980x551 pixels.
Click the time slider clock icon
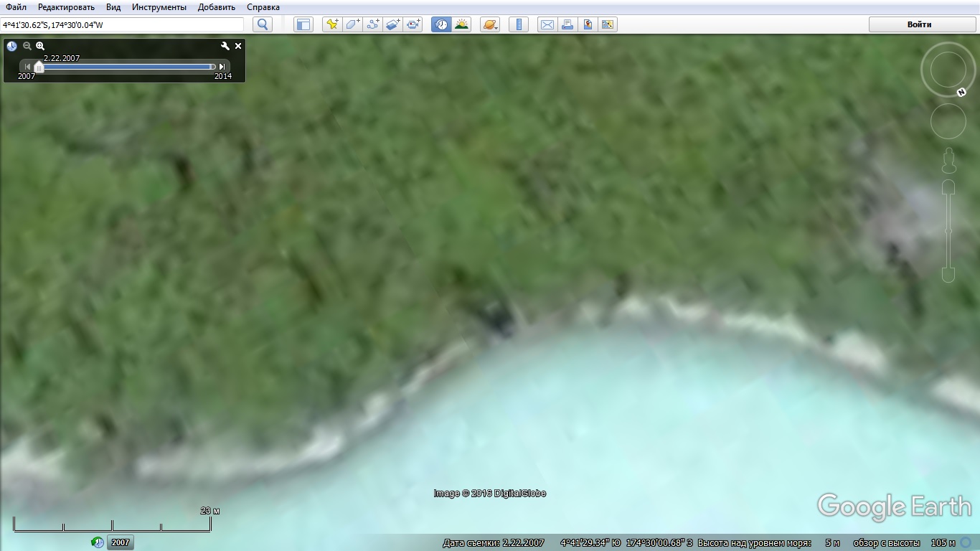(x=12, y=46)
